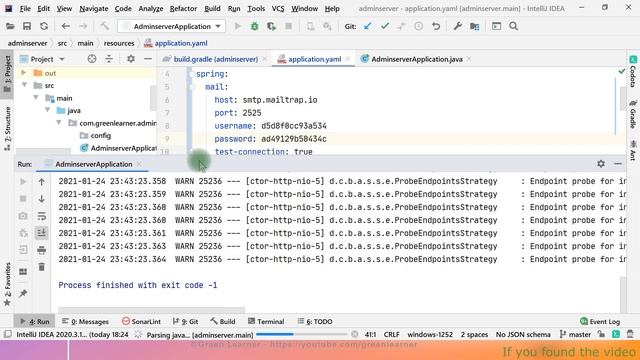Open Project Structure icon
The height and width of the screenshot is (360, 640).
point(475,27)
